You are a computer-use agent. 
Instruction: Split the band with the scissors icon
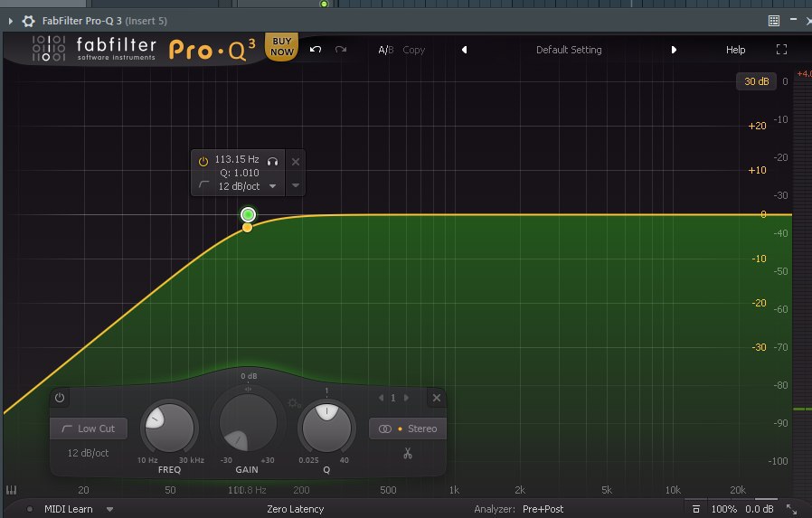click(408, 453)
